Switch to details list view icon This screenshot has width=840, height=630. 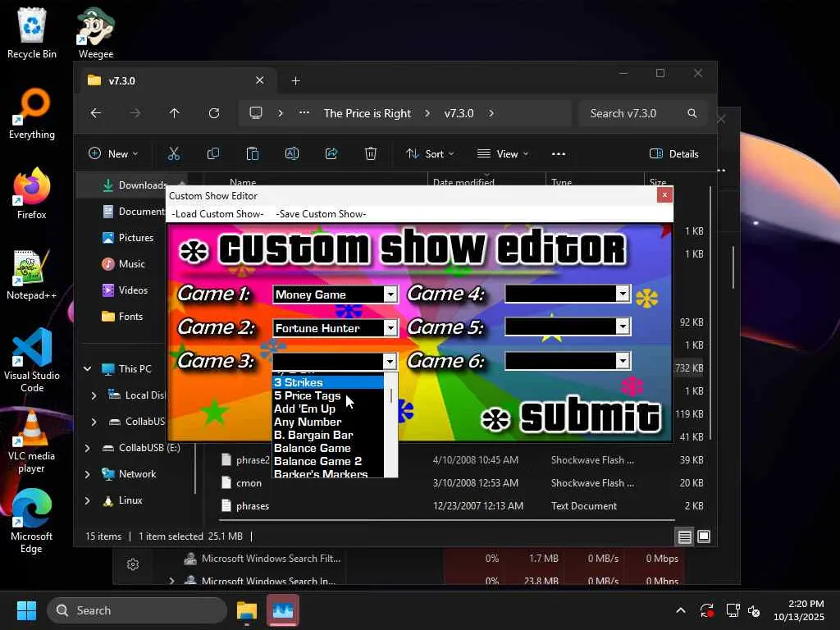tap(685, 536)
